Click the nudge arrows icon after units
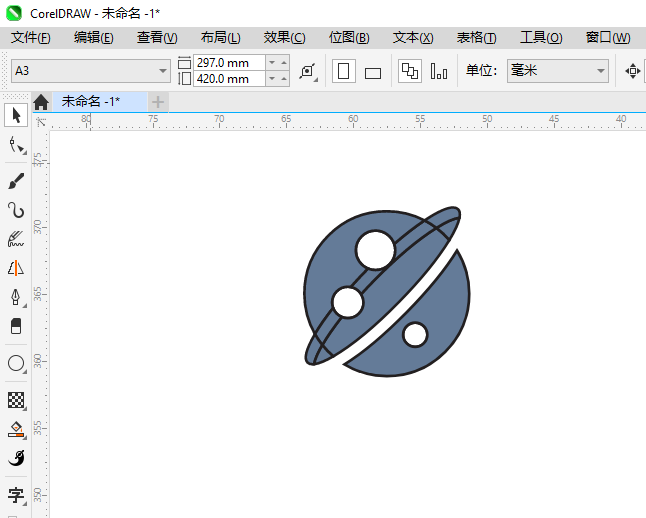 632,71
